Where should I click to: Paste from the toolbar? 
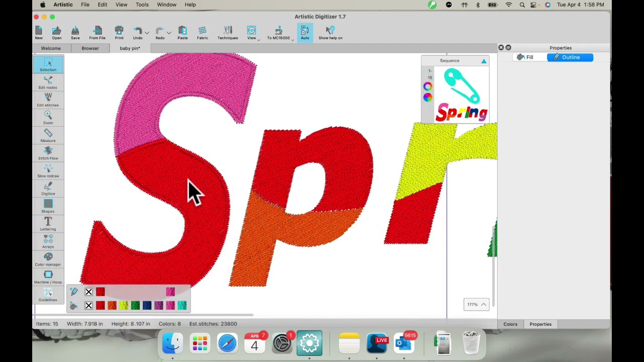pyautogui.click(x=183, y=33)
